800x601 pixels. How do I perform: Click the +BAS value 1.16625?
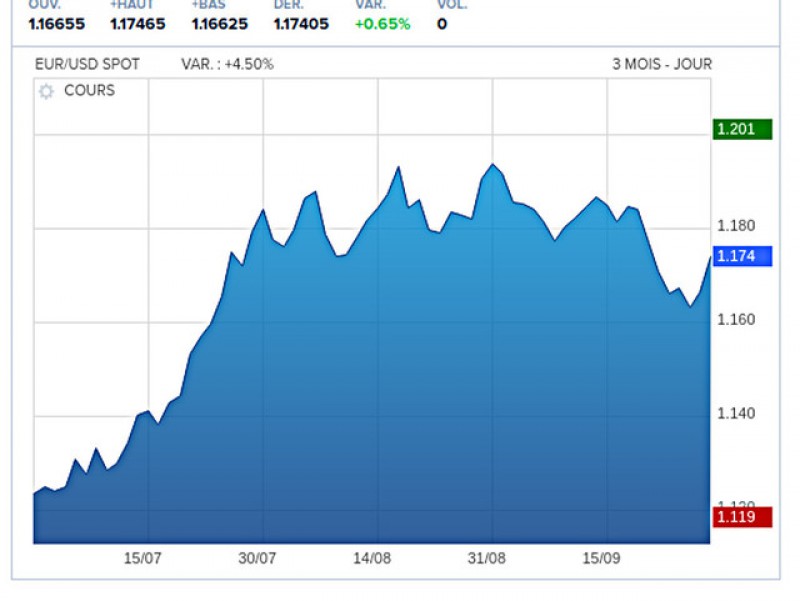tap(219, 24)
